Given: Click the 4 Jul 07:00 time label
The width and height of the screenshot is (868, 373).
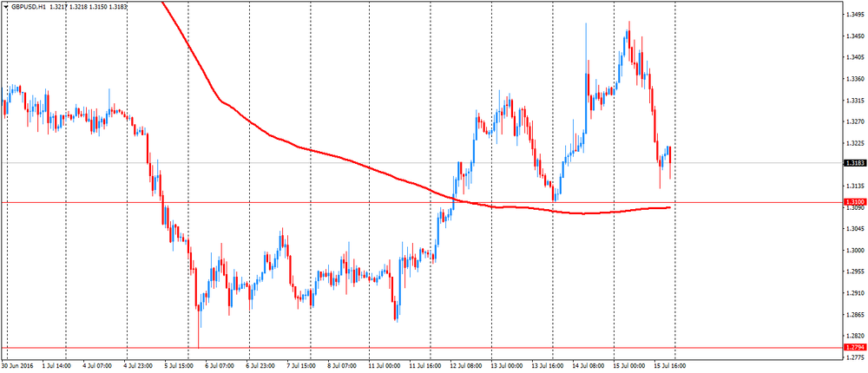Looking at the screenshot, I should pyautogui.click(x=97, y=366).
